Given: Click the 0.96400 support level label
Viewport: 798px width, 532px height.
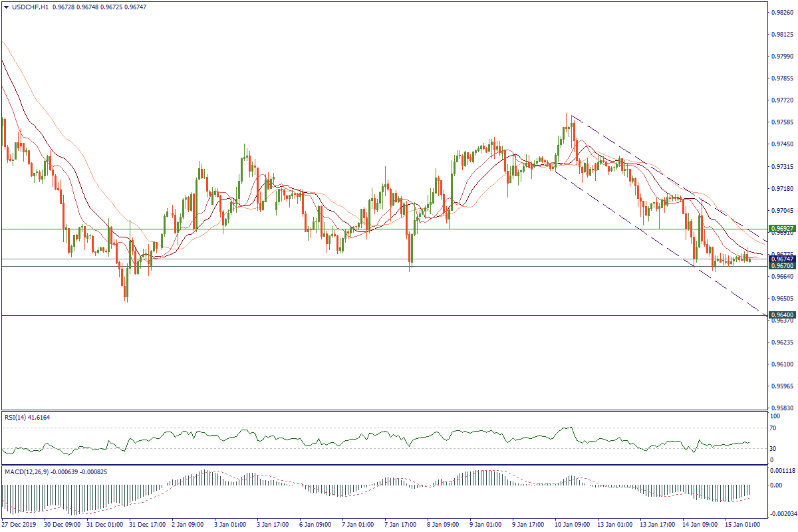Looking at the screenshot, I should tap(781, 315).
